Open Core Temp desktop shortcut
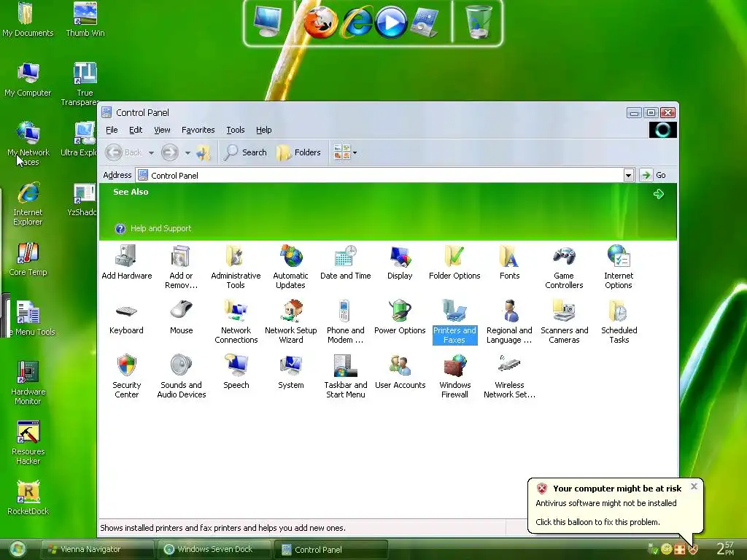 coord(28,260)
